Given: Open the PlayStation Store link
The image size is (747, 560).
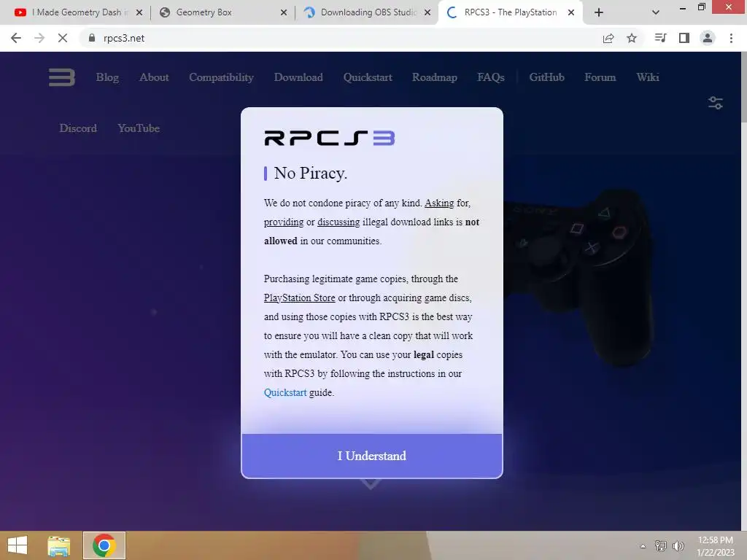Looking at the screenshot, I should [300, 298].
